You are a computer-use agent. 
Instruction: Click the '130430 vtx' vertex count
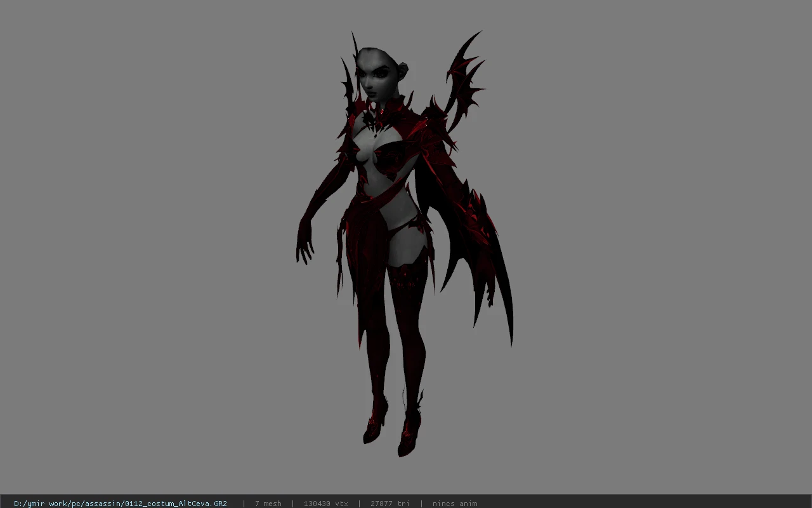(x=326, y=504)
